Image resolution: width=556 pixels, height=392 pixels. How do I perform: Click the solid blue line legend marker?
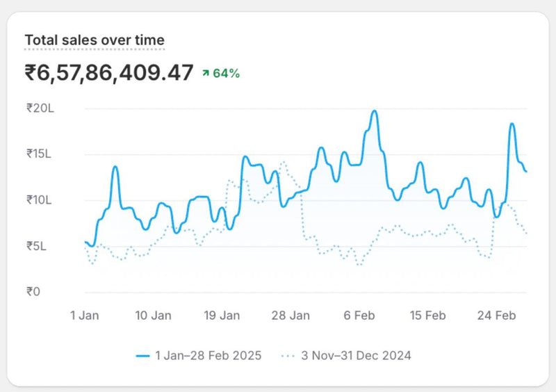(x=143, y=356)
